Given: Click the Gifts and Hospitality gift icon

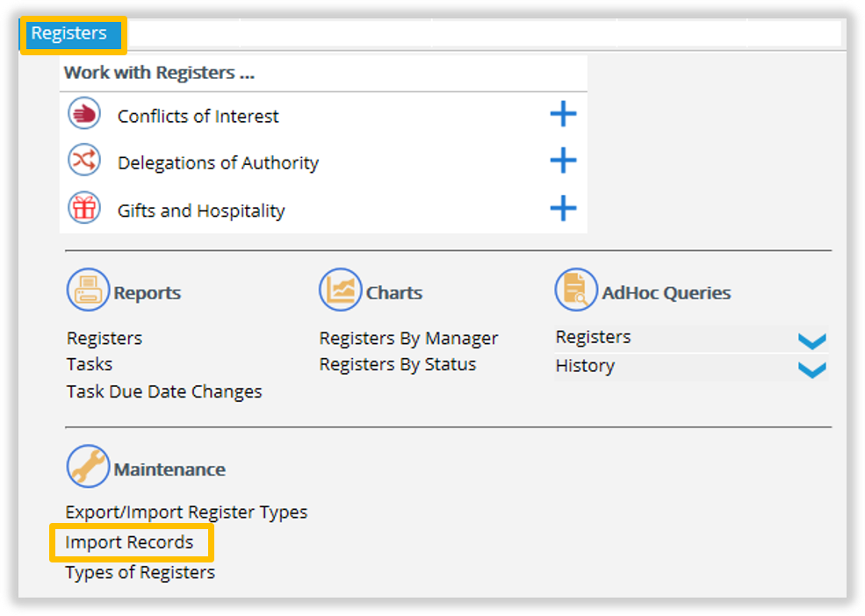Looking at the screenshot, I should [x=84, y=208].
